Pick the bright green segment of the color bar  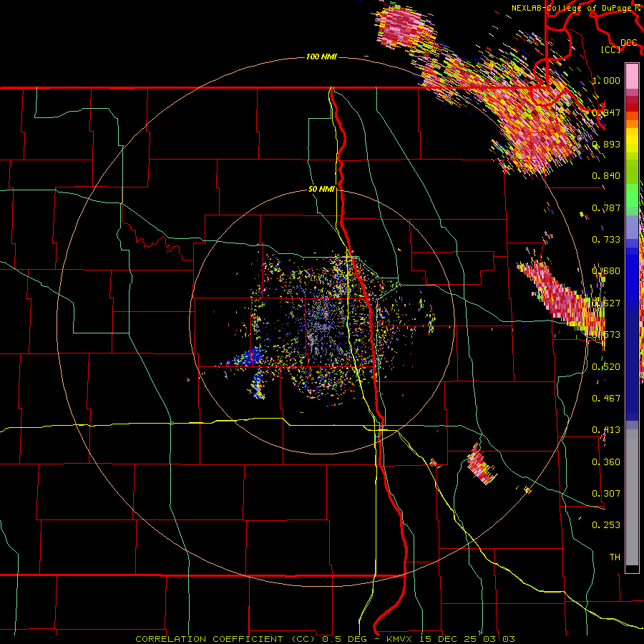[632, 195]
